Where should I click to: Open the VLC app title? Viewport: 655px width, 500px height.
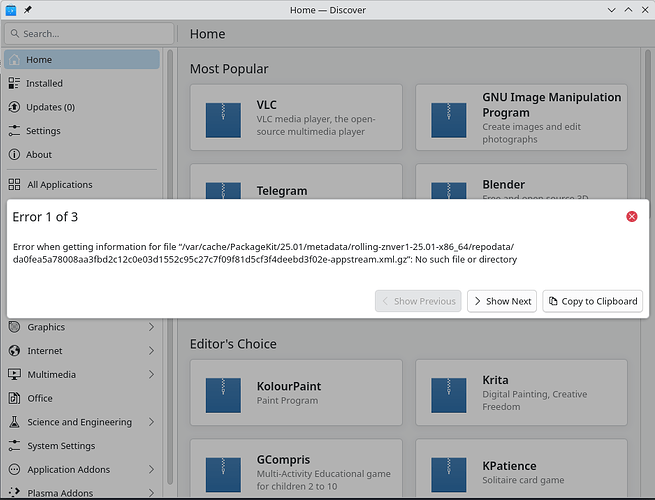267,104
